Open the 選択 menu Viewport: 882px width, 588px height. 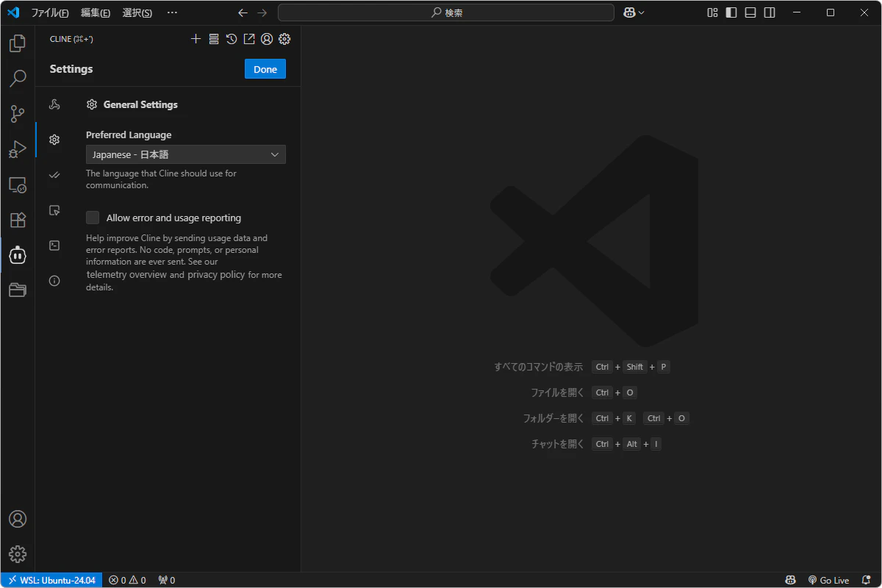[x=137, y=12]
